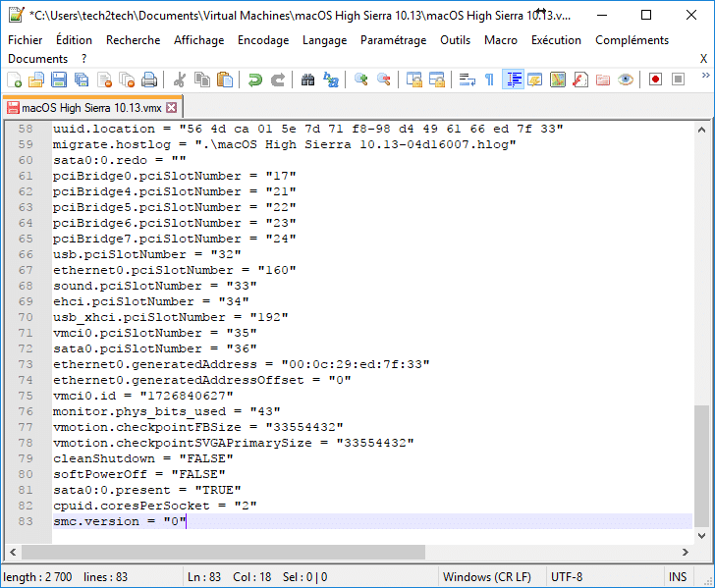Click the user-defined language icon
715x588 pixels.
pyautogui.click(x=535, y=80)
